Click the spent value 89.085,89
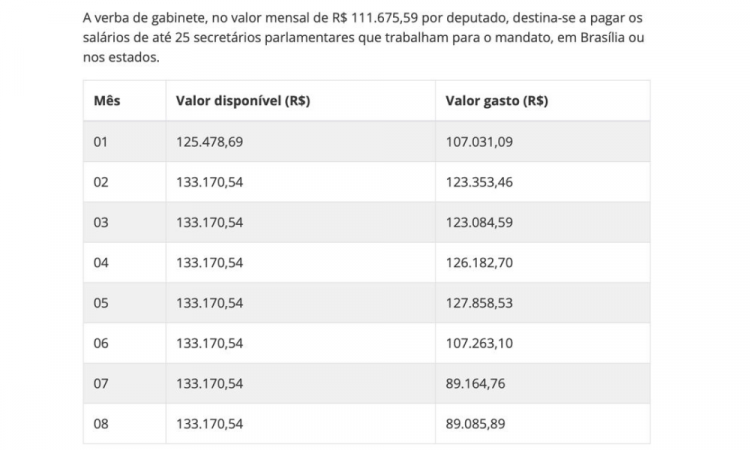Viewport: 750px width, 450px height. [475, 424]
